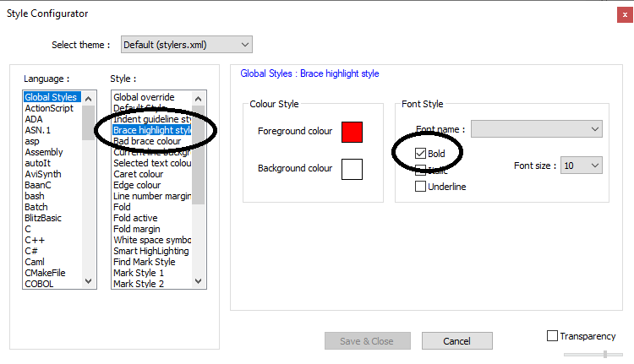634x364 pixels.
Task: Click the transparency slider handle
Action: pyautogui.click(x=605, y=355)
